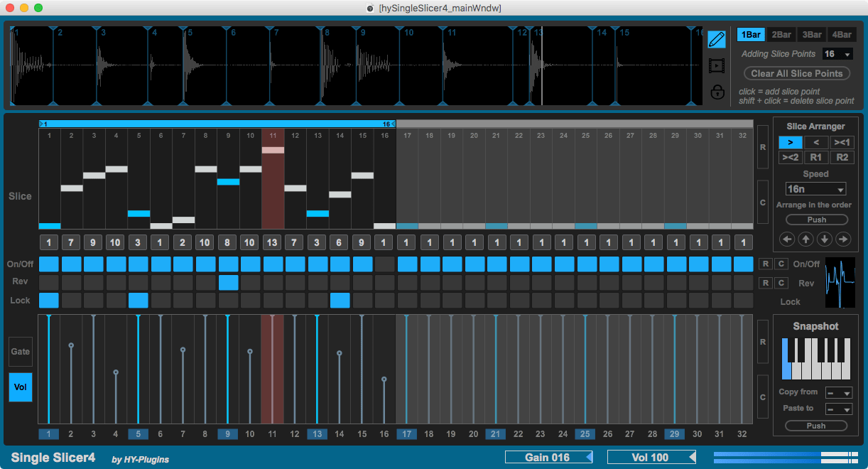Expand the Speed 16n dropdown
This screenshot has width=868, height=469.
coord(815,189)
